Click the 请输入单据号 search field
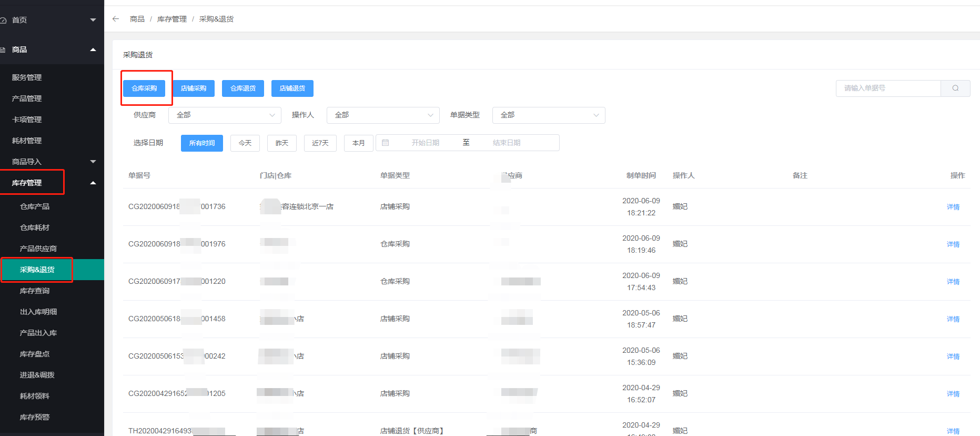The width and height of the screenshot is (980, 436). (x=888, y=88)
